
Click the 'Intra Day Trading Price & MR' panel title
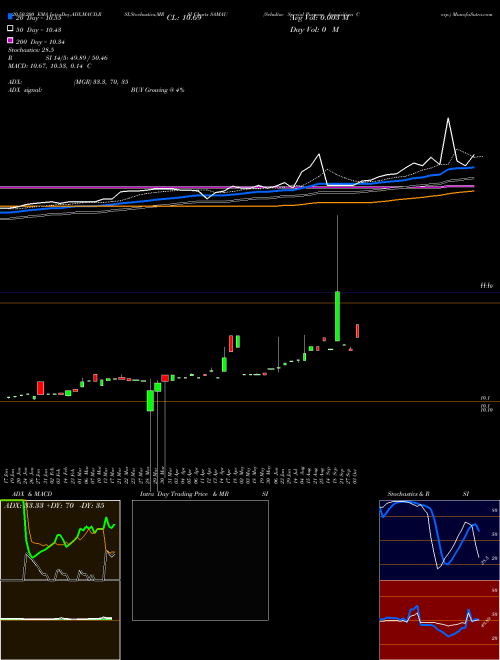tap(184, 494)
